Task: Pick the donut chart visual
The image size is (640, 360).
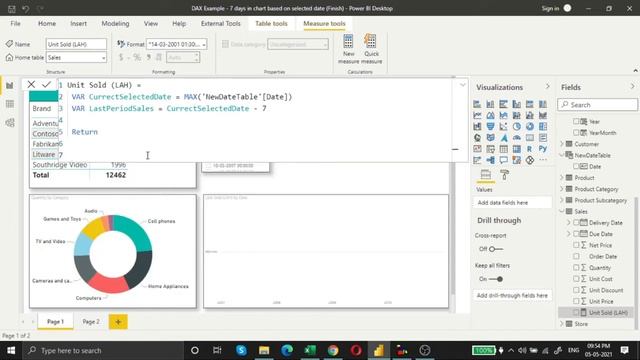Action: (x=530, y=127)
